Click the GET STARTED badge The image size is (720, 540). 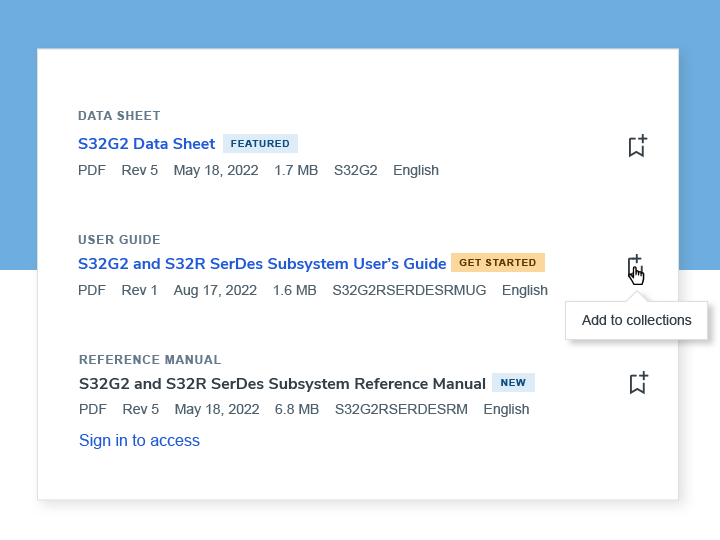pos(498,263)
